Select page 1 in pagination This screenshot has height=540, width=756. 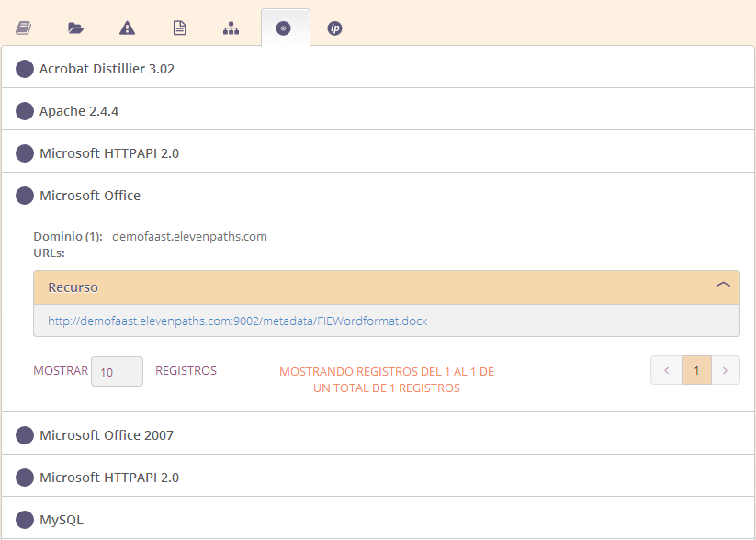click(x=696, y=370)
